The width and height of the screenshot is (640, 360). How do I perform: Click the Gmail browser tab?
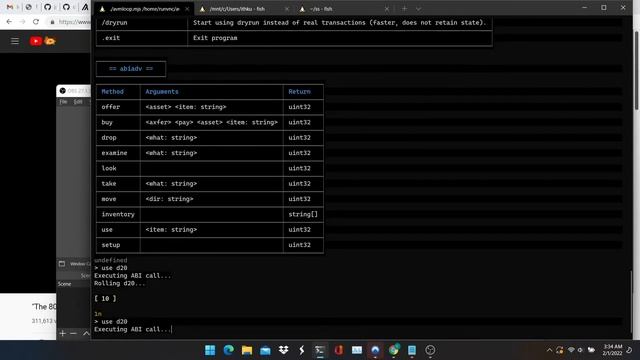[10, 7]
